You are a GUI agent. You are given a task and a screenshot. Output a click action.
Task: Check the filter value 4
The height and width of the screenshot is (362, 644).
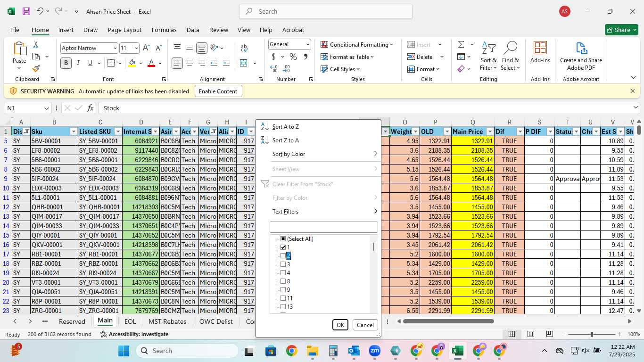pyautogui.click(x=283, y=273)
